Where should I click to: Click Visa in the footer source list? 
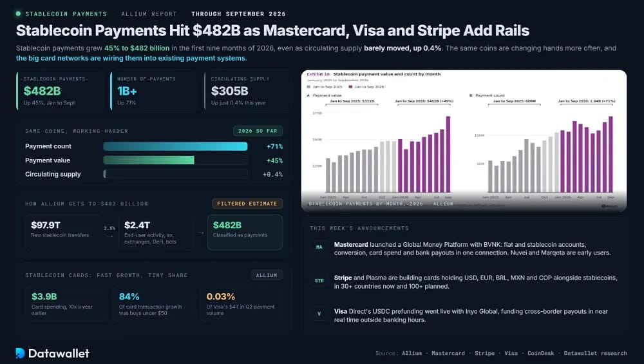[511, 353]
